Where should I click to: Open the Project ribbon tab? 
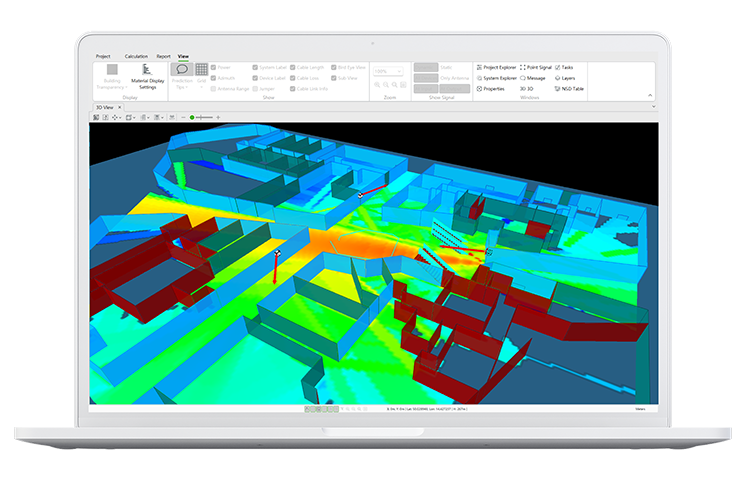pos(103,56)
